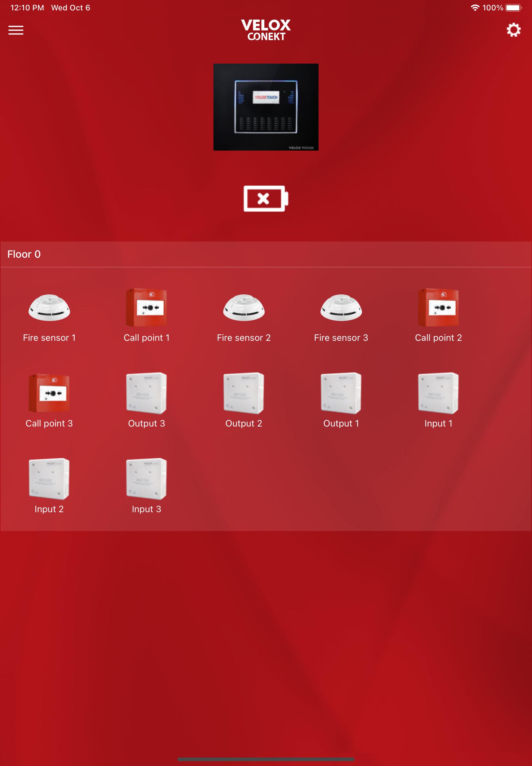Image resolution: width=532 pixels, height=766 pixels.
Task: Select the Fire sensor 3 detector icon
Action: (x=341, y=307)
